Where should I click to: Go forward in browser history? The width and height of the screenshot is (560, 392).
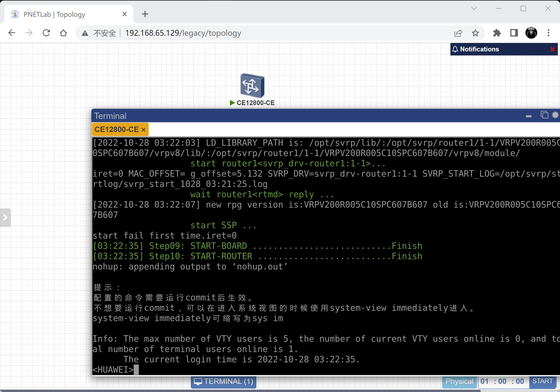29,33
